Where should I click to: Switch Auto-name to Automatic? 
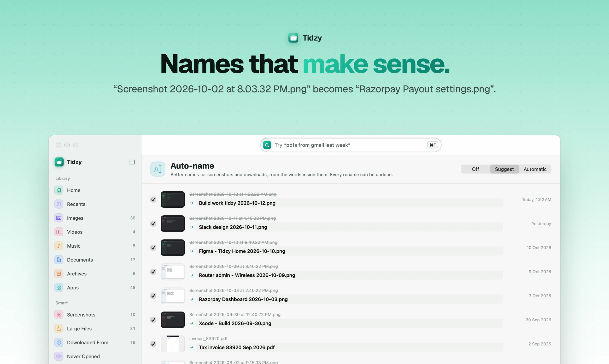535,169
